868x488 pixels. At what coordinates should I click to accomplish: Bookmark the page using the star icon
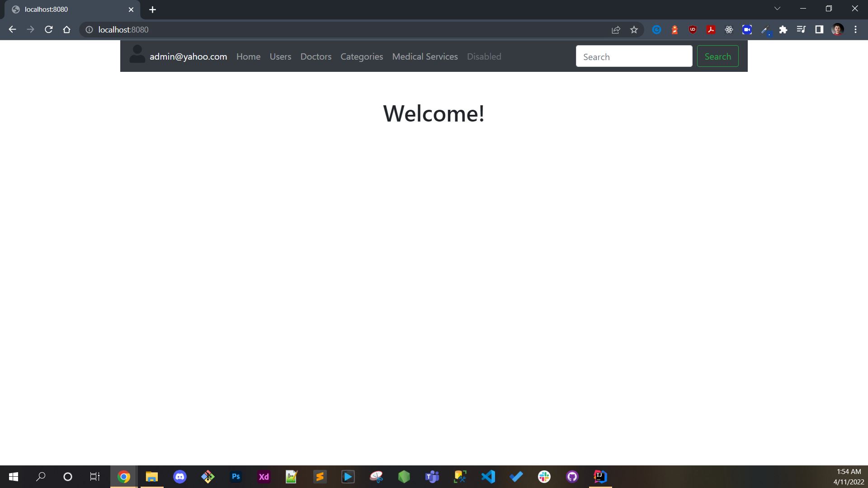634,29
